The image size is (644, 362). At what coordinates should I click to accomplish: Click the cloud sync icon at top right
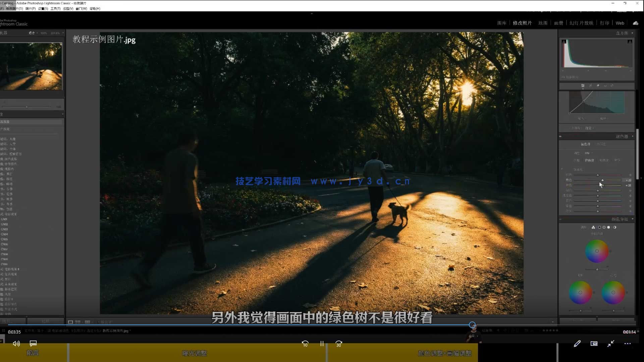tap(636, 23)
